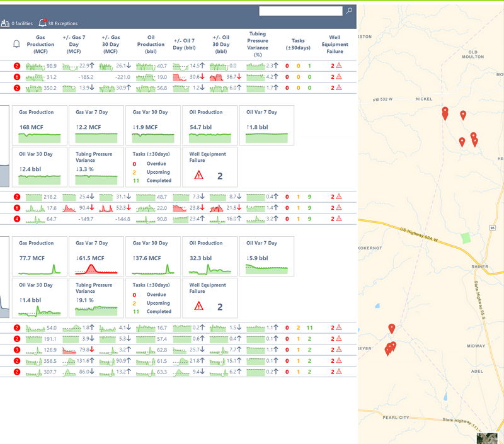Screen dimensions: 504x444
Task: Select the red map pin near NICKEL
Action: [445, 112]
